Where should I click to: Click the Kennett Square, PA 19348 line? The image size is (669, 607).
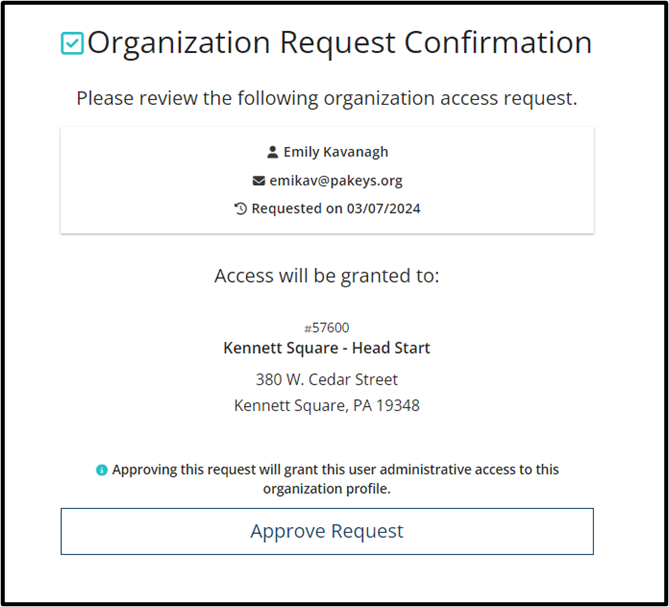326,405
